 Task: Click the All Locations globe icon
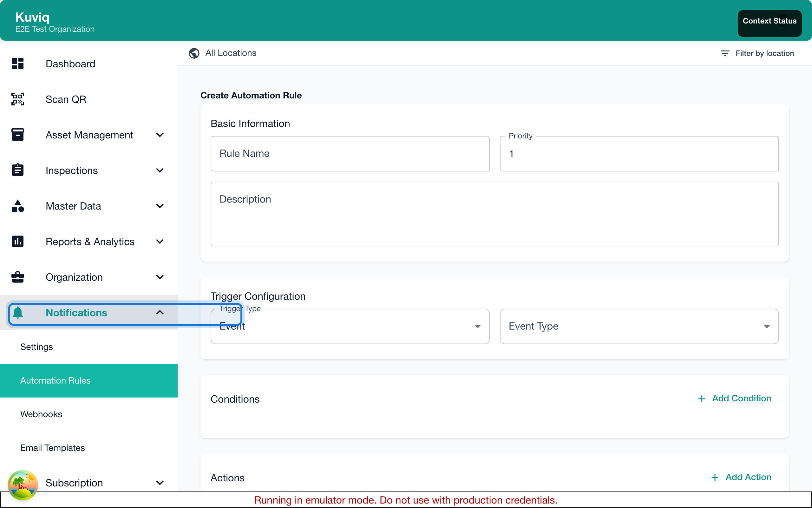point(194,53)
